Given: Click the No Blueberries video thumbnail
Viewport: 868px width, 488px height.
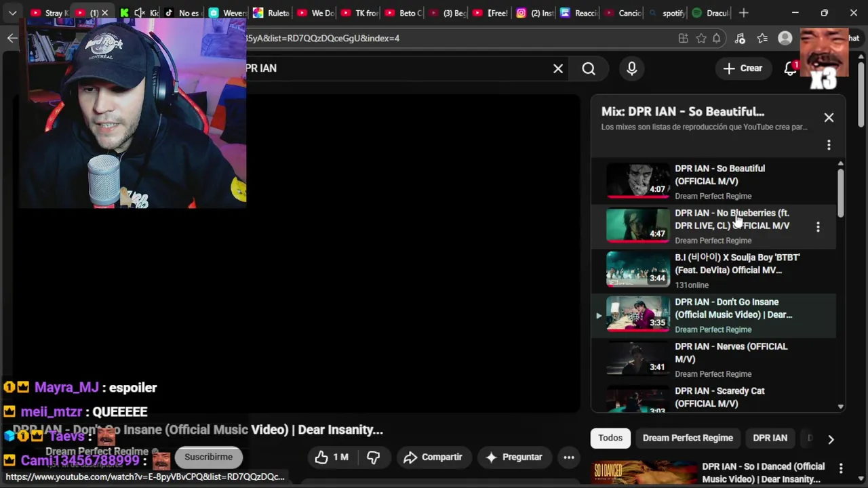Looking at the screenshot, I should click(x=637, y=226).
